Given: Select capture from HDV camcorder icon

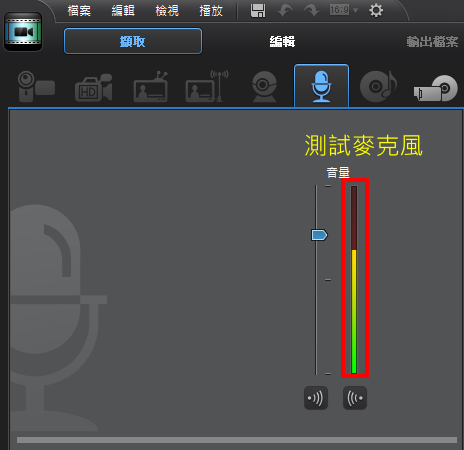Looking at the screenshot, I should (x=94, y=88).
